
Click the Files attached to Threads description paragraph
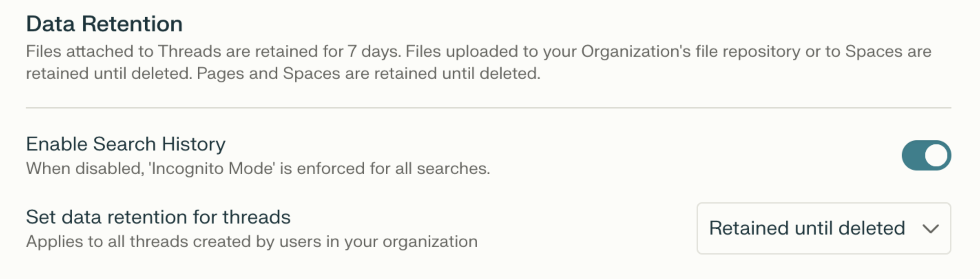(x=479, y=62)
